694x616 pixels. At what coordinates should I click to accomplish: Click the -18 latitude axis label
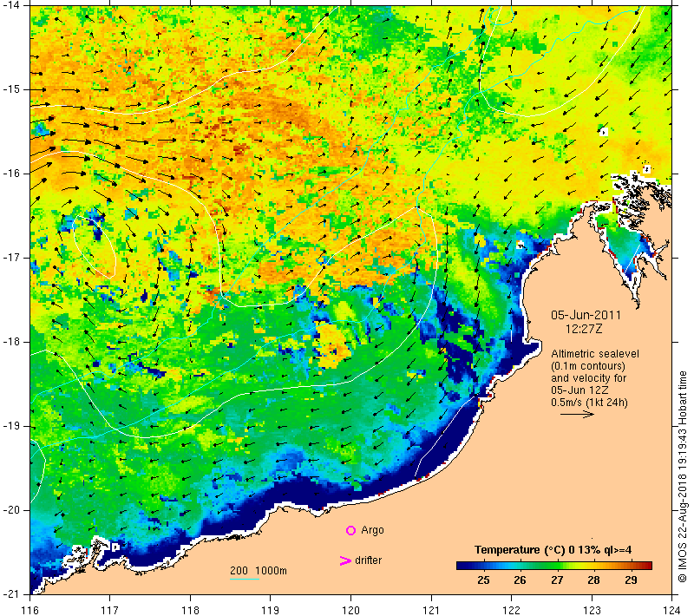[x=11, y=342]
